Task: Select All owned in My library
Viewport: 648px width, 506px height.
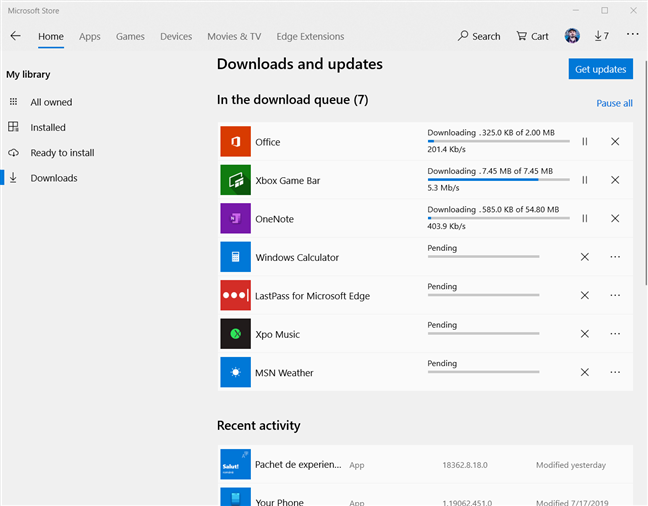Action: coord(51,102)
